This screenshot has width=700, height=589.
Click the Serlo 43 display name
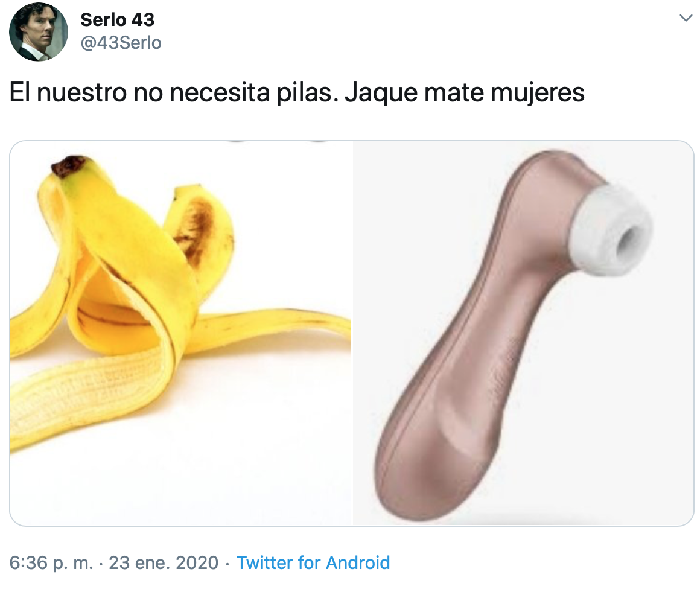(118, 20)
